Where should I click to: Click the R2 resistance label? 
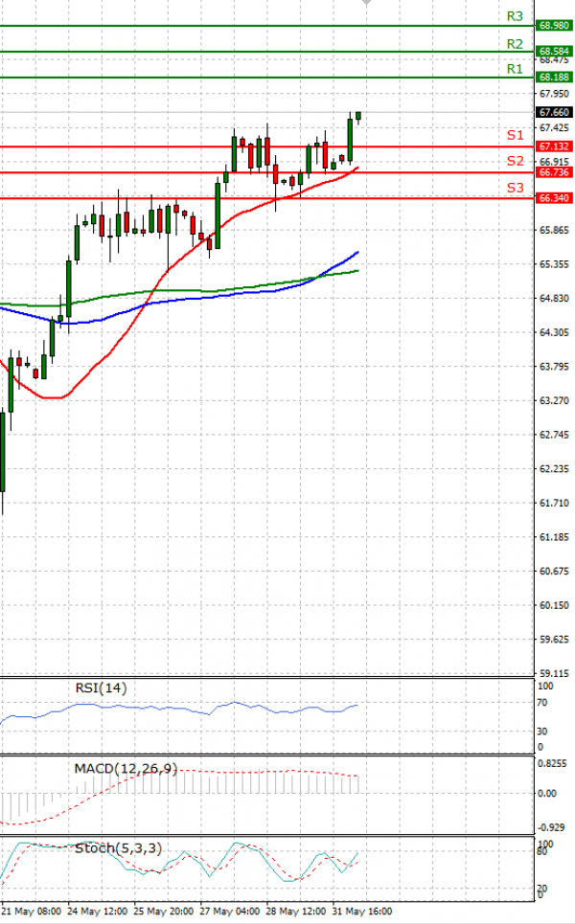(x=515, y=44)
